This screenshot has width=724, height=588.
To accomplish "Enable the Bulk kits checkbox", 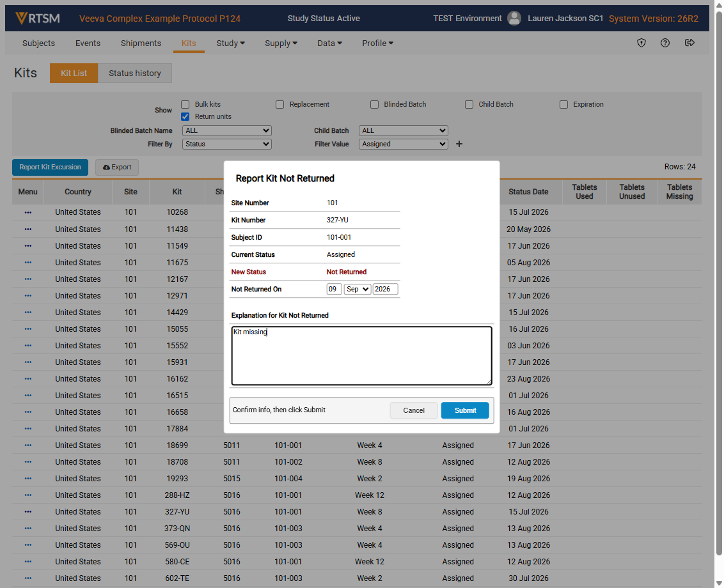I will (x=185, y=104).
